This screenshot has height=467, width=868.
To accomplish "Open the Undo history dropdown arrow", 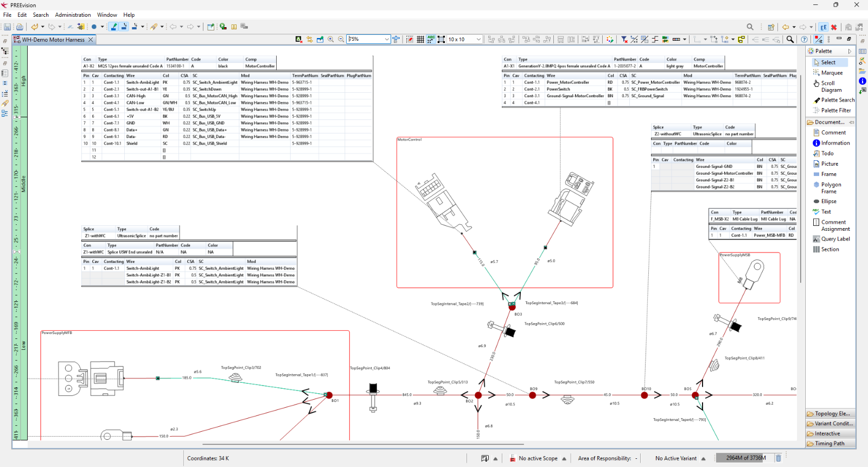I will point(42,27).
